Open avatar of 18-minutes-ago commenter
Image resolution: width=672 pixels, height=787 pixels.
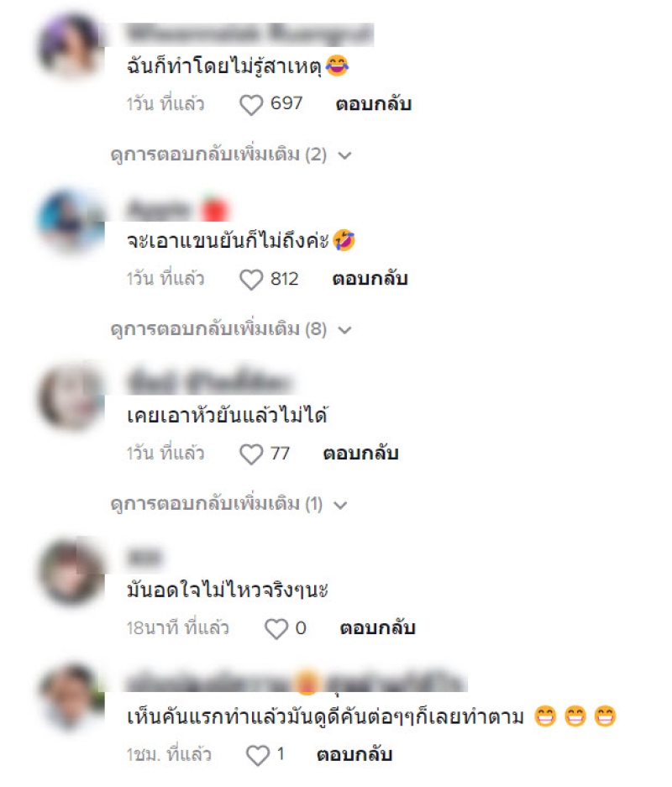[x=71, y=570]
